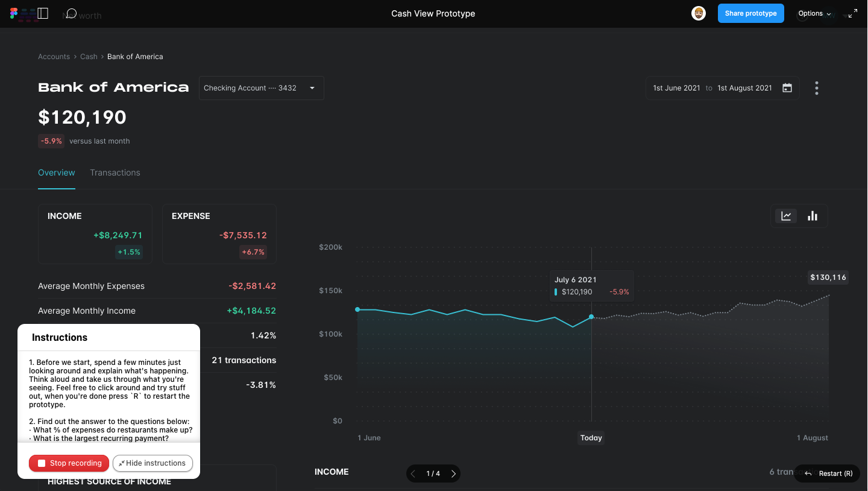
Task: Click the Cash View Prototype title
Action: (x=433, y=13)
